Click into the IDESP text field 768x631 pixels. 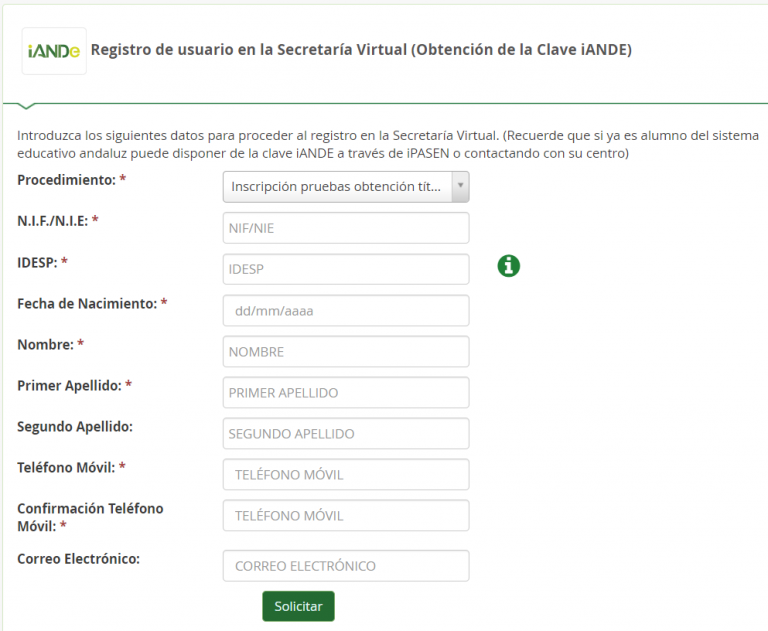[345, 269]
